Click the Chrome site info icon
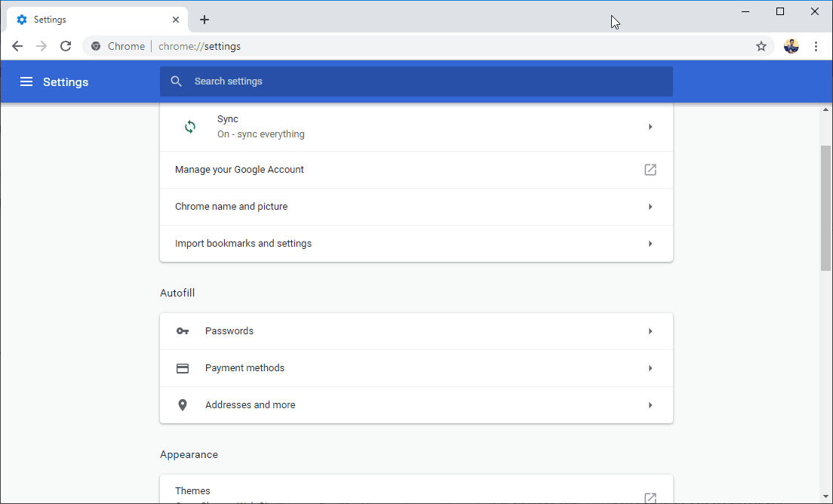Screen dimensions: 833x504 [96, 46]
